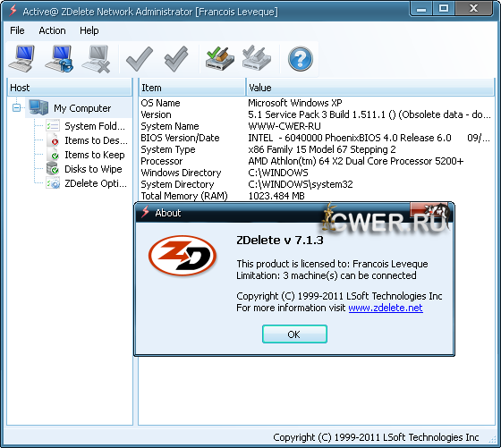Click the remove computer toolbar icon
This screenshot has height=448, width=501.
97,59
